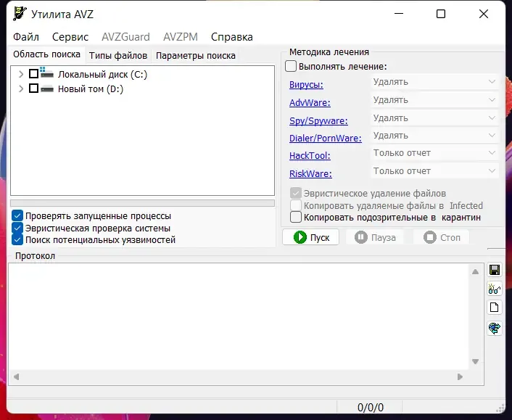Click the protocol scroll down arrow
Image resolution: width=512 pixels, height=420 pixels.
tap(476, 361)
